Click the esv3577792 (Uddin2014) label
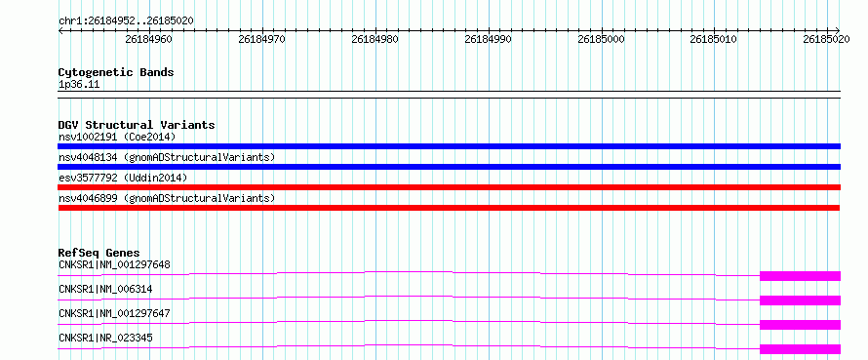The image size is (868, 360). [123, 178]
